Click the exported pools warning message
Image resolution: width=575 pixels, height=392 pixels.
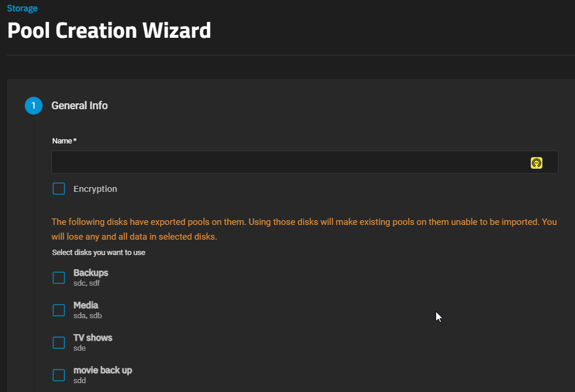[x=304, y=229]
